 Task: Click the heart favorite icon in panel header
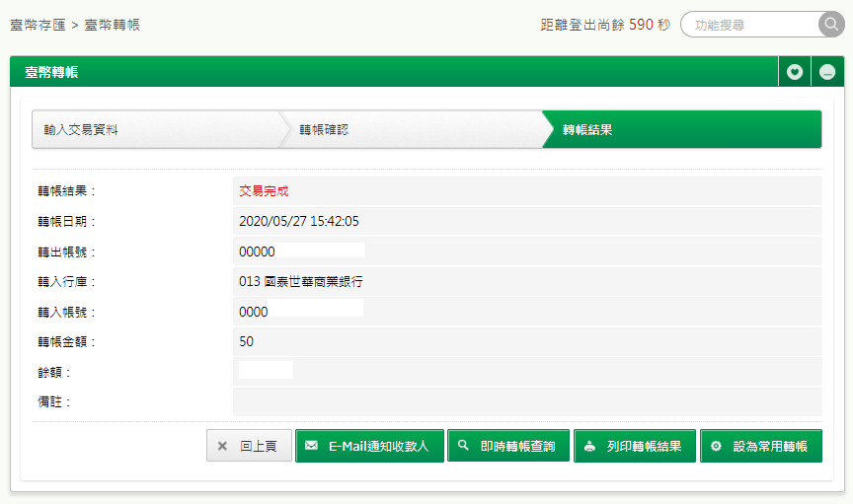coord(794,72)
